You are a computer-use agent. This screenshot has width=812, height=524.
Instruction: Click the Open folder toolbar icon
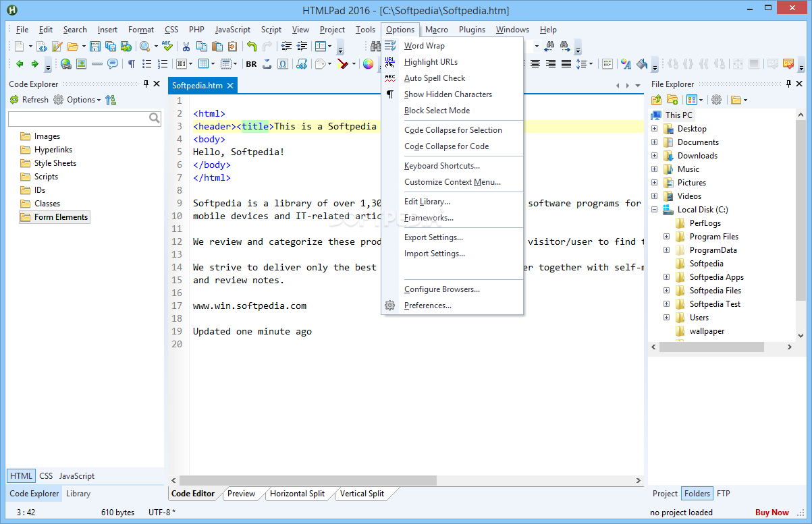click(73, 47)
